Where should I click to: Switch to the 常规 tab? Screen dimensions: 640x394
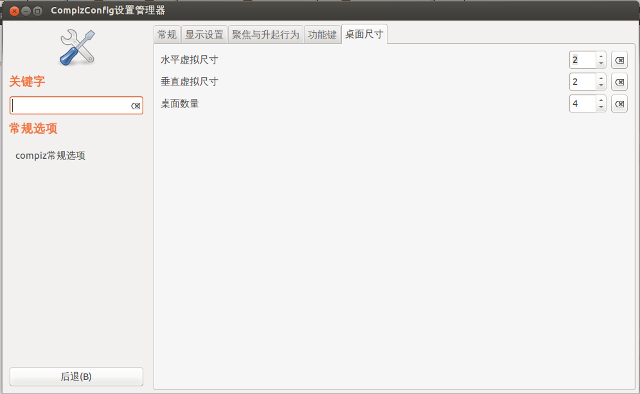pos(167,35)
